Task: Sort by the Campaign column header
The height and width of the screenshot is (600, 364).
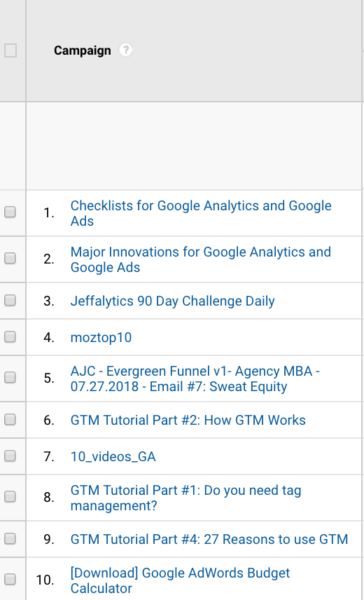Action: tap(82, 51)
